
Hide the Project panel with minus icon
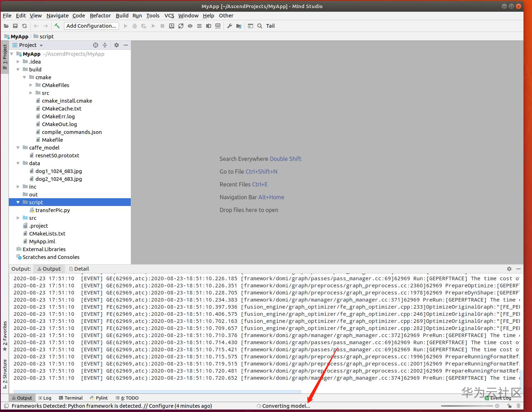[x=126, y=45]
